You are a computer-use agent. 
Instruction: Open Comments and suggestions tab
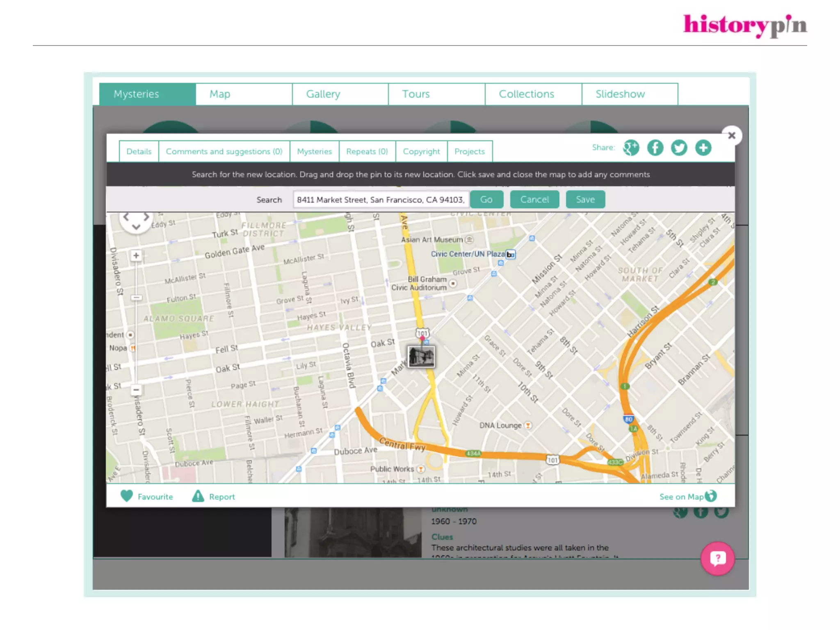tap(224, 151)
